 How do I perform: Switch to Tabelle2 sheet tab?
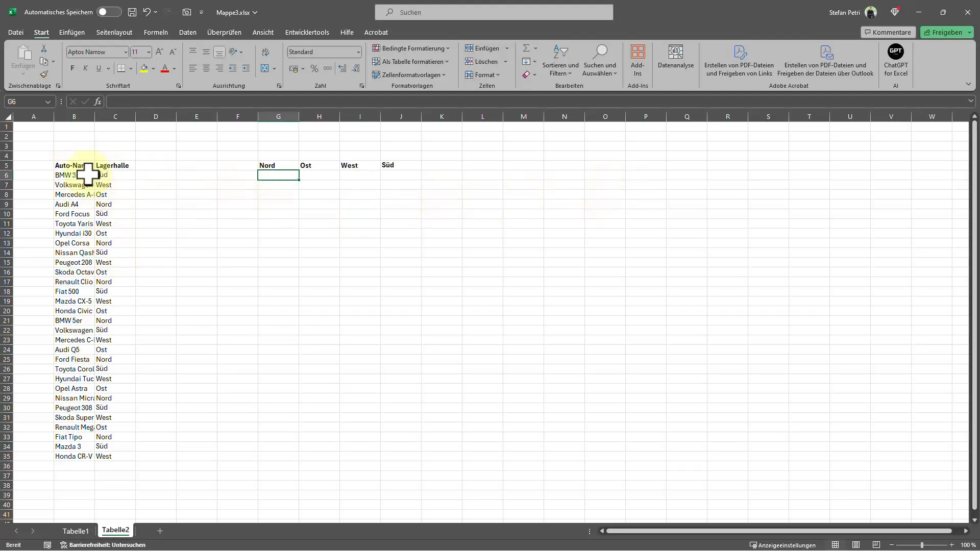[x=116, y=531]
